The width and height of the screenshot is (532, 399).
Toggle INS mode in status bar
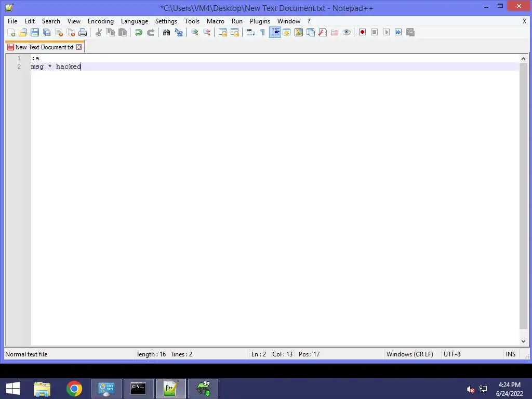coord(511,354)
